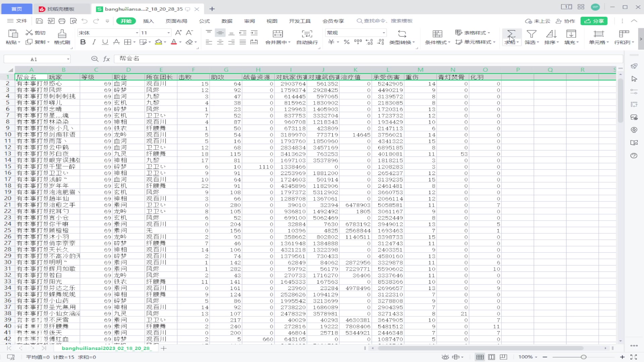Switch to the Formulas ribbon tab
The width and height of the screenshot is (644, 362).
(x=204, y=21)
